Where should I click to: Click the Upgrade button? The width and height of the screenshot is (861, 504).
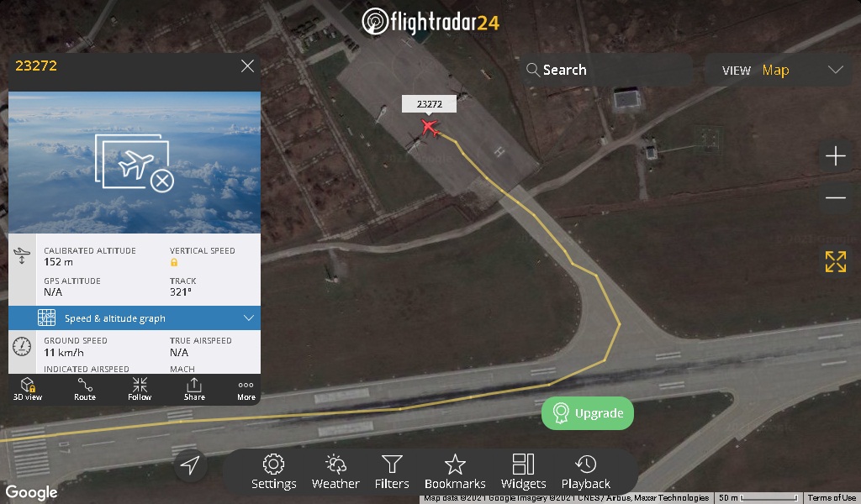tap(588, 413)
